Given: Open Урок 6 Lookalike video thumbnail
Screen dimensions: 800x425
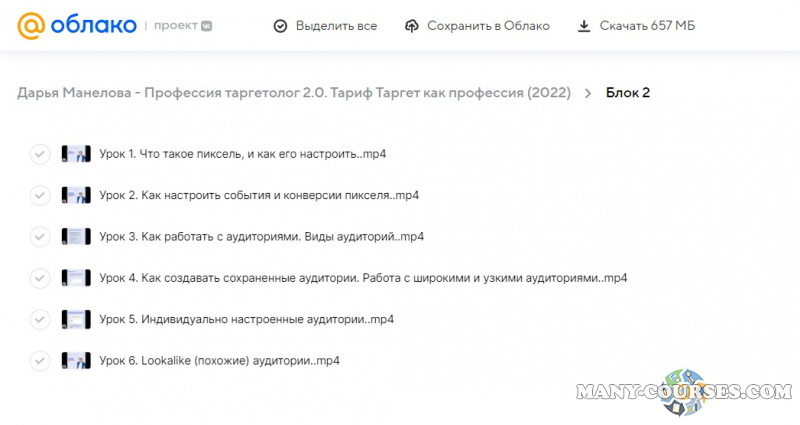Looking at the screenshot, I should pos(76,360).
